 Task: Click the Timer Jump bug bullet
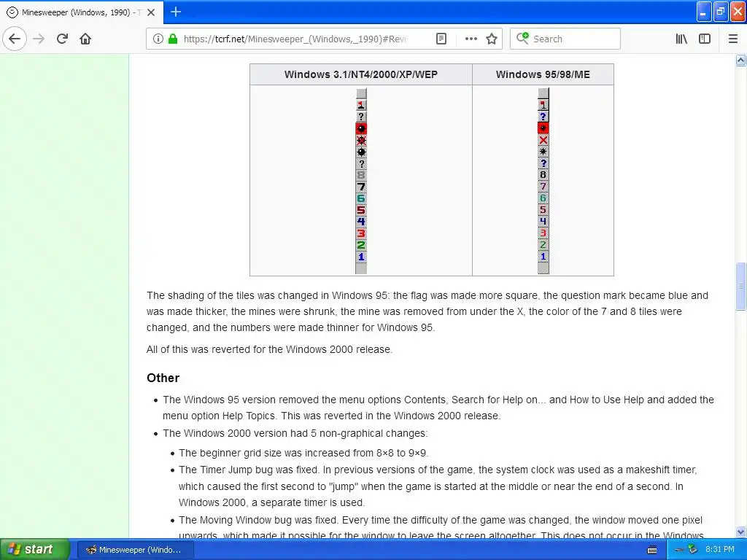point(438,486)
